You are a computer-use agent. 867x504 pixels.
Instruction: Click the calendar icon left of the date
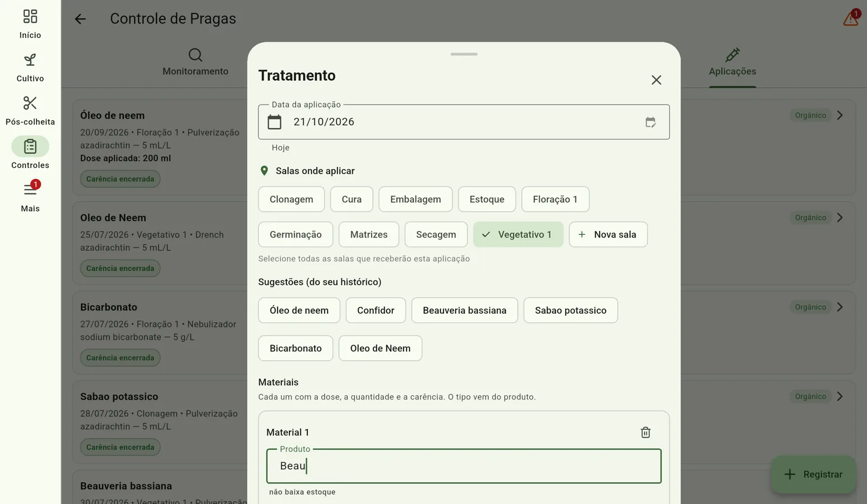(275, 122)
